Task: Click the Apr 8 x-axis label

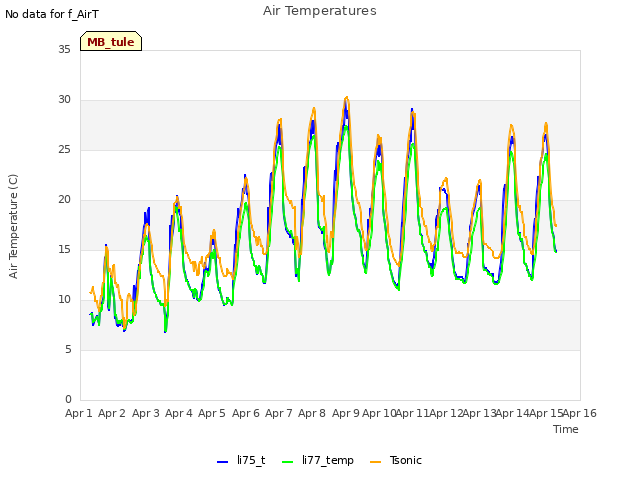Action: click(x=312, y=413)
